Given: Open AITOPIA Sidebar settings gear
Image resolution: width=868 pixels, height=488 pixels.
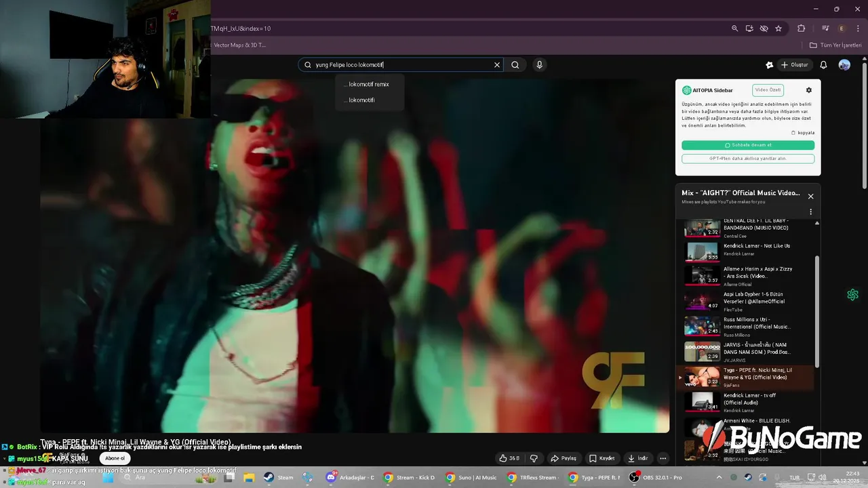Looking at the screenshot, I should click(808, 90).
